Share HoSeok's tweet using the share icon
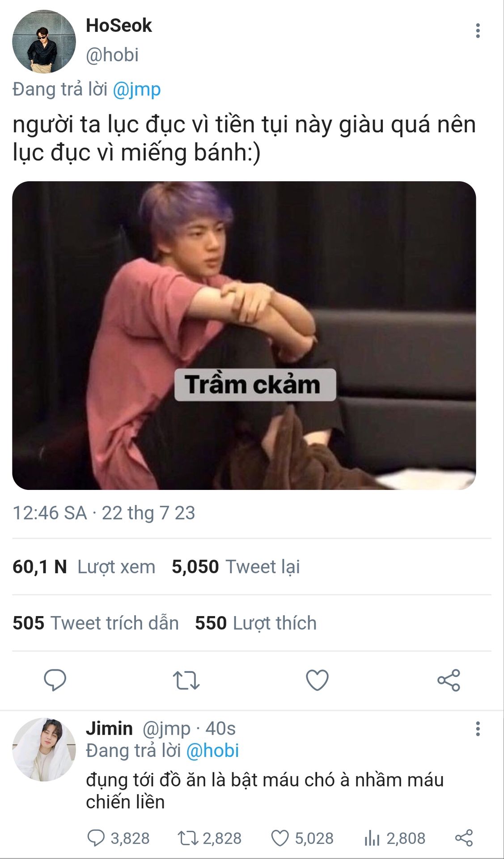 [449, 680]
